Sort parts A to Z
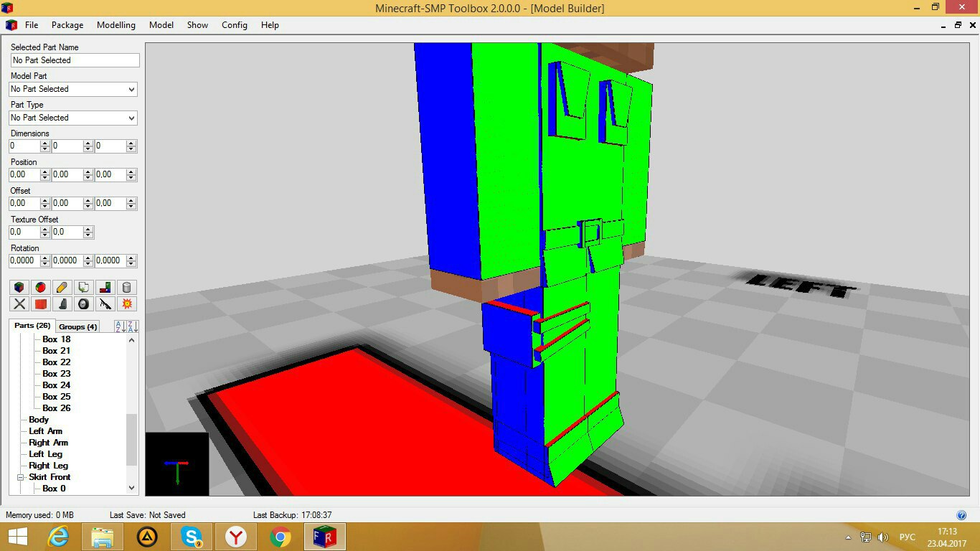The image size is (980, 551). [x=120, y=326]
